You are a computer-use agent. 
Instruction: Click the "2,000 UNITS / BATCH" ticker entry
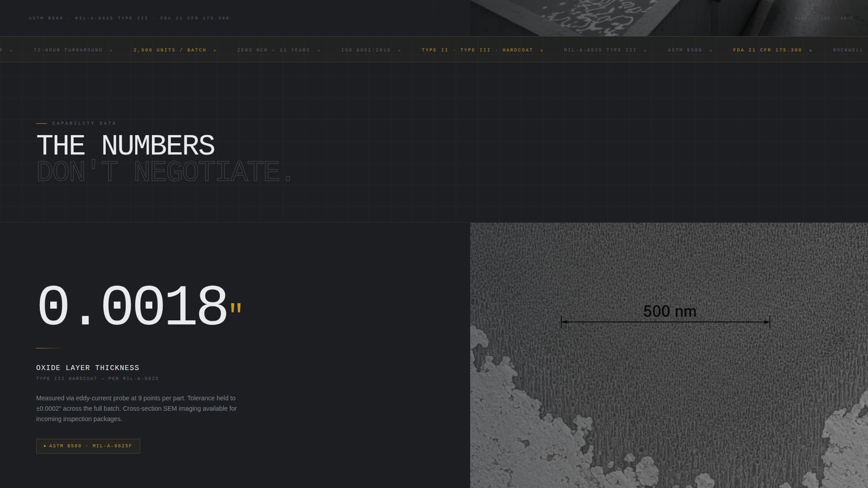click(170, 50)
